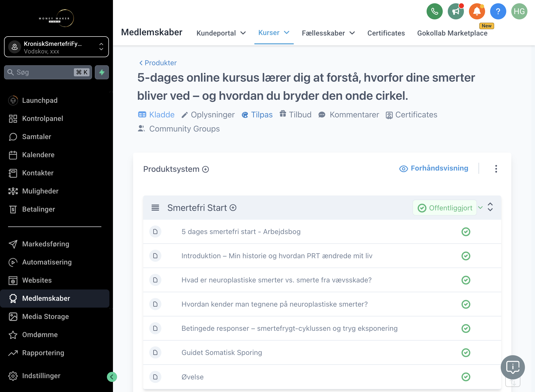Toggle published check for Hvordan kender man tegnene
The image size is (535, 392).
pos(466,304)
